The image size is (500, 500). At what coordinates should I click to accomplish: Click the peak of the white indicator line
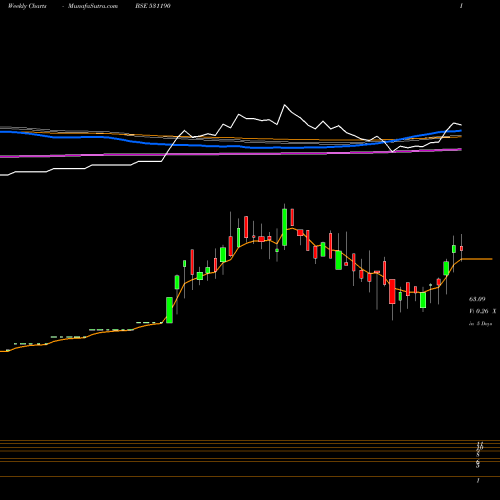point(285,105)
